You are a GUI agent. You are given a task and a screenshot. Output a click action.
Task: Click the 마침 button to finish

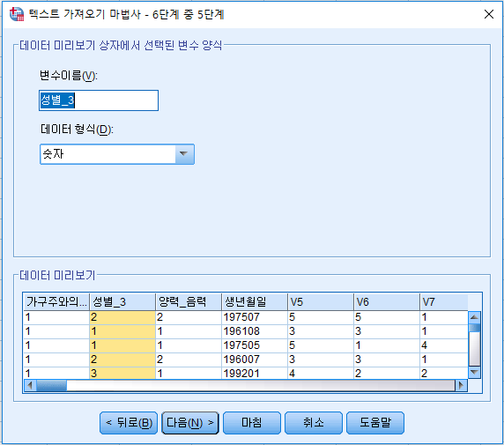click(x=252, y=423)
